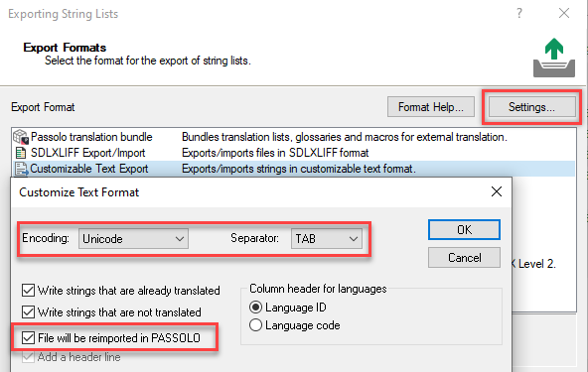Click the Separator: label
Image resolution: width=588 pixels, height=372 pixels.
coord(254,238)
